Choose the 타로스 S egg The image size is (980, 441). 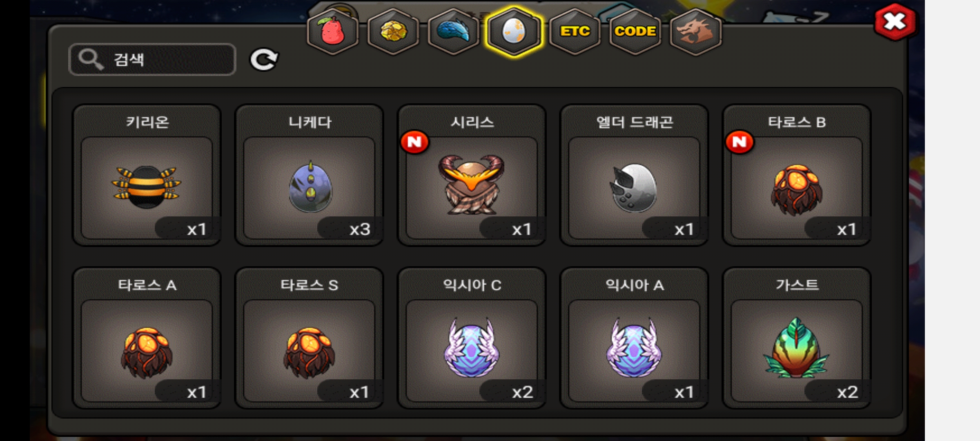(309, 339)
